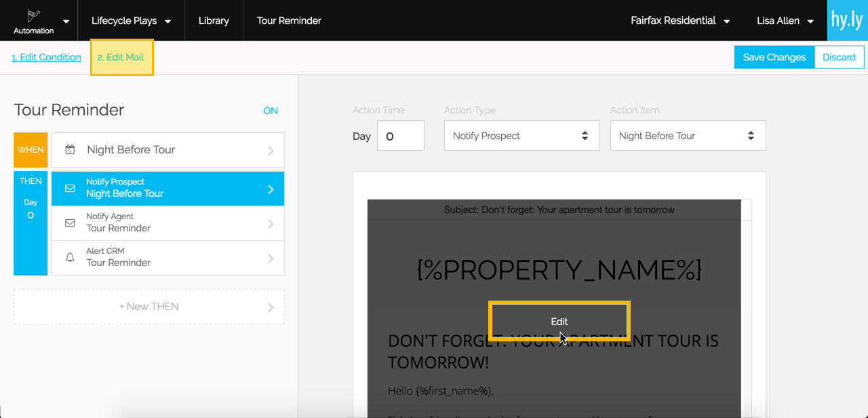Viewport: 868px width, 418px height.
Task: Click the envelope icon on Notify Agent row
Action: [x=70, y=223]
